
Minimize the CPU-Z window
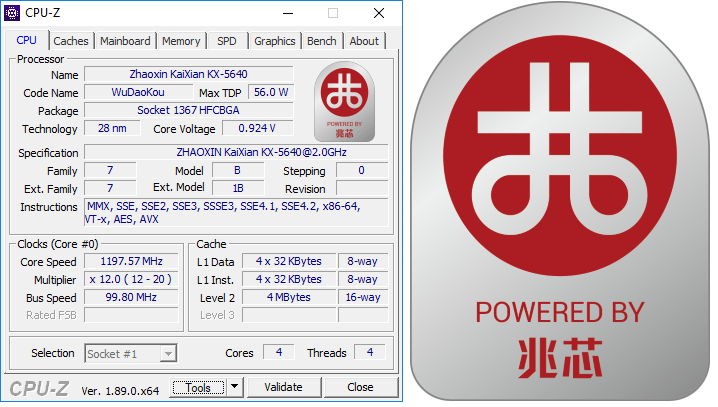288,13
